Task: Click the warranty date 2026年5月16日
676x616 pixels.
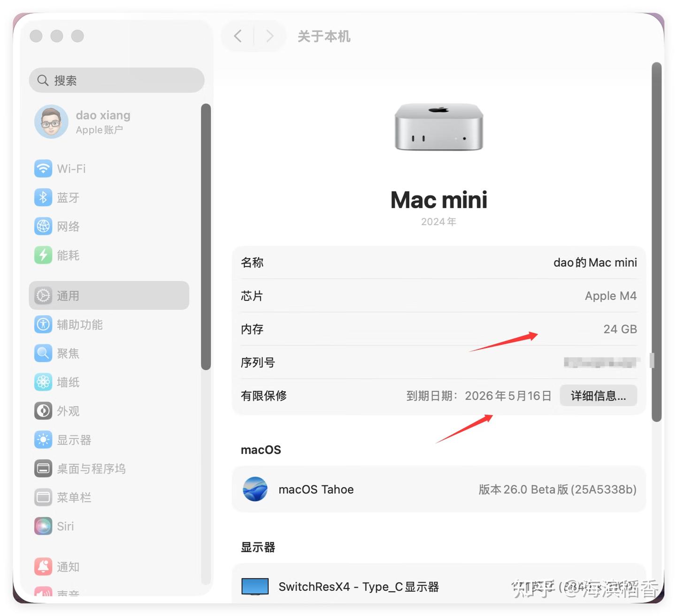Action: [x=508, y=395]
